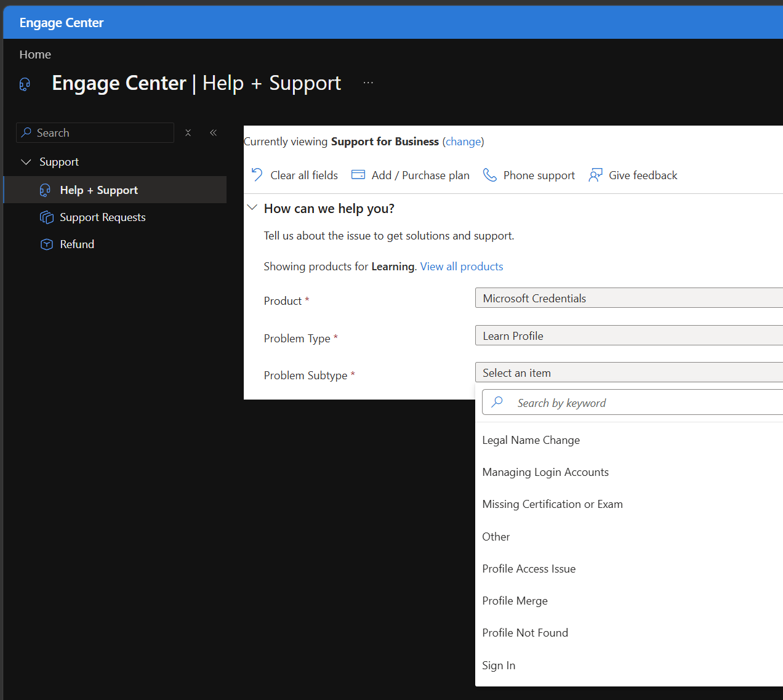The image size is (783, 700).
Task: Select Help + Support in the sidebar
Action: 115,190
